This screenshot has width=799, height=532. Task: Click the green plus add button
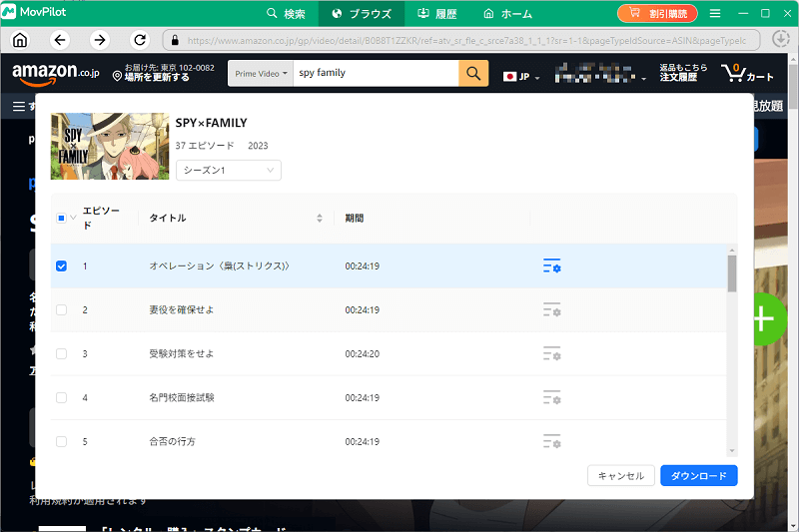click(x=769, y=319)
